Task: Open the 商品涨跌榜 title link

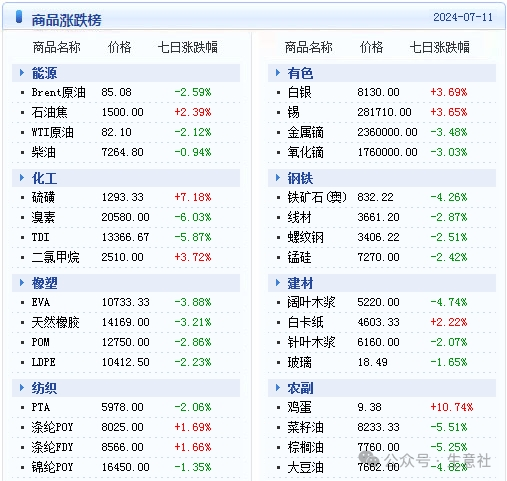Action: coord(66,20)
